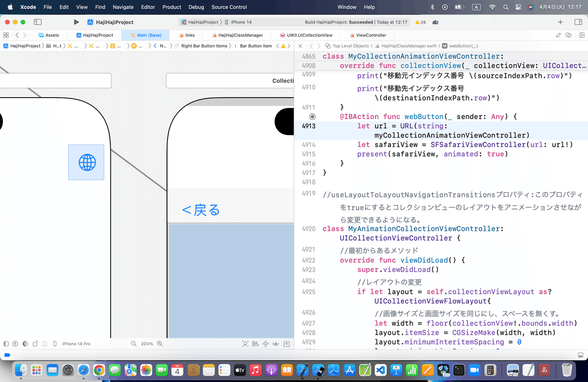Open the UIKit.UICollectionView tab

306,35
